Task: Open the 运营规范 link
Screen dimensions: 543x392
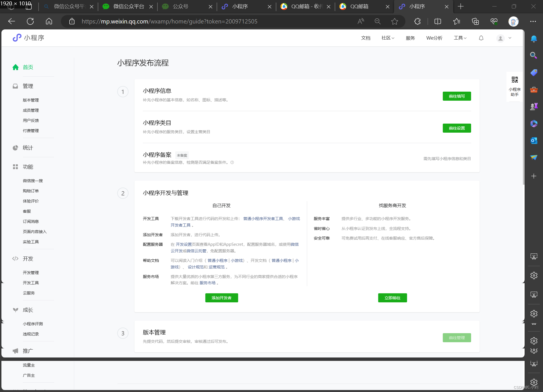Action: (217, 267)
